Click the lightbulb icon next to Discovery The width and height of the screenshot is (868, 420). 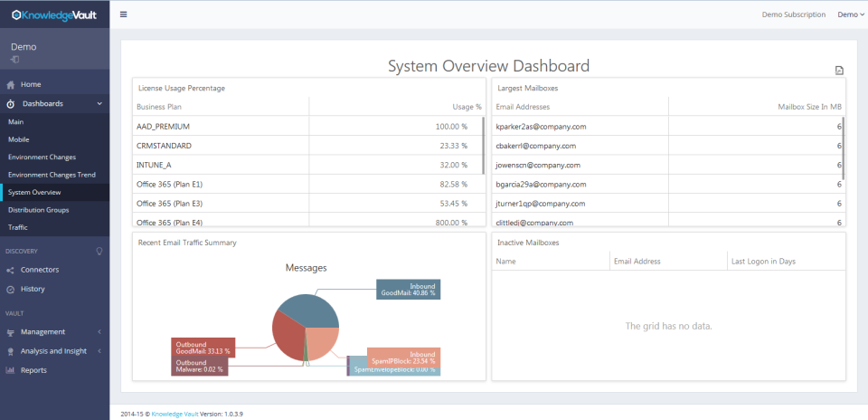pyautogui.click(x=99, y=251)
